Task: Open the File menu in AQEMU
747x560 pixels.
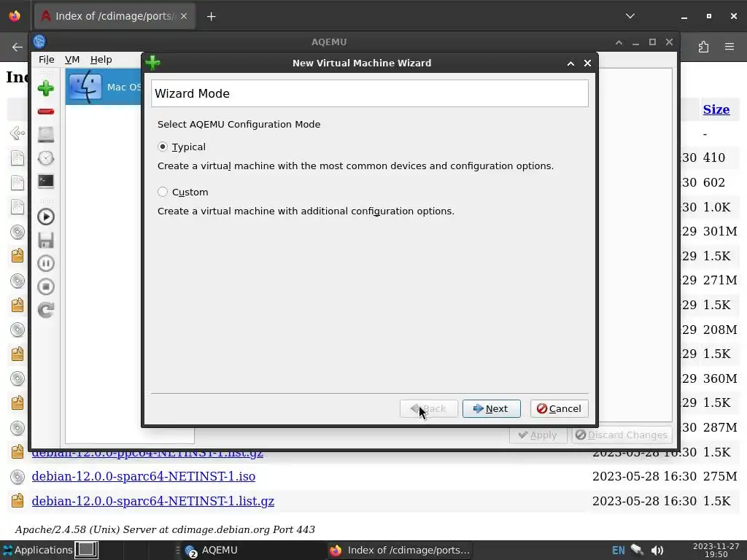Action: [46, 60]
